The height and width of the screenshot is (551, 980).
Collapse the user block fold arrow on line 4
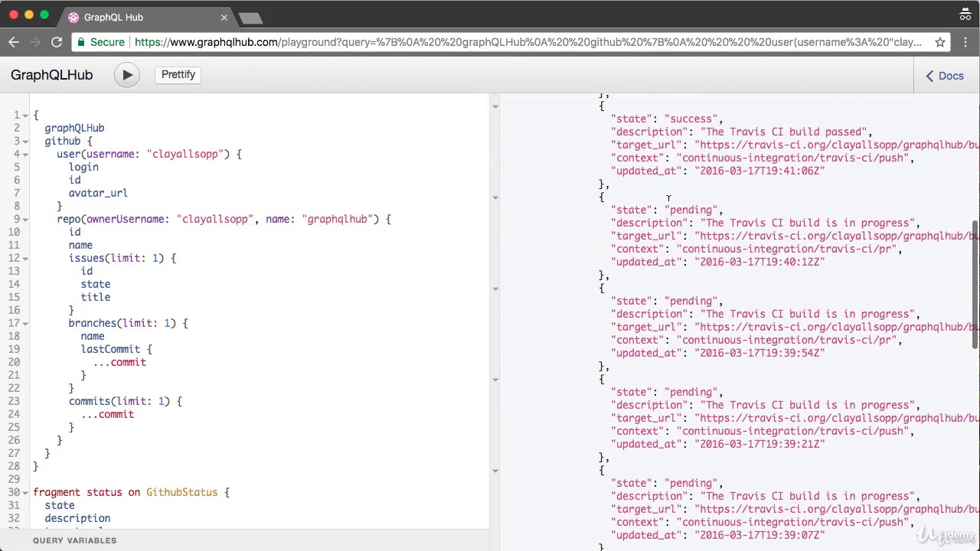25,155
